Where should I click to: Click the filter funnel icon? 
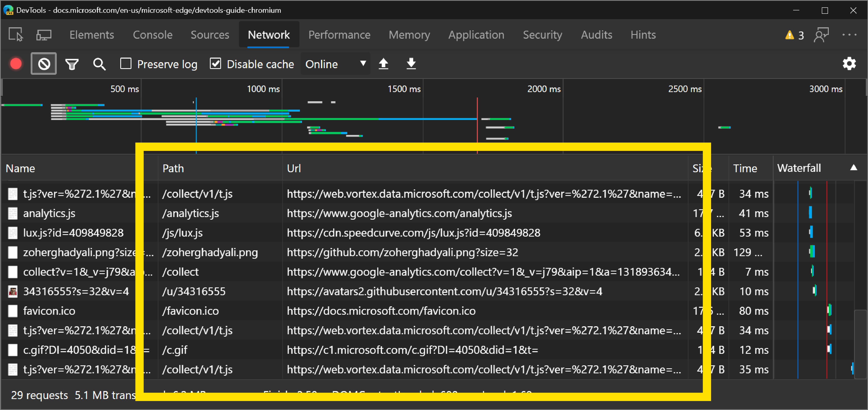click(x=71, y=63)
